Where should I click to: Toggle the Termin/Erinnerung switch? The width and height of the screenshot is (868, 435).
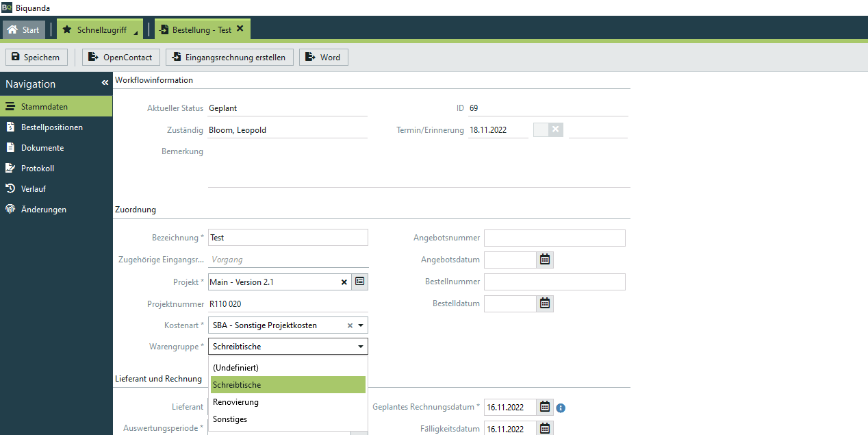click(x=548, y=129)
